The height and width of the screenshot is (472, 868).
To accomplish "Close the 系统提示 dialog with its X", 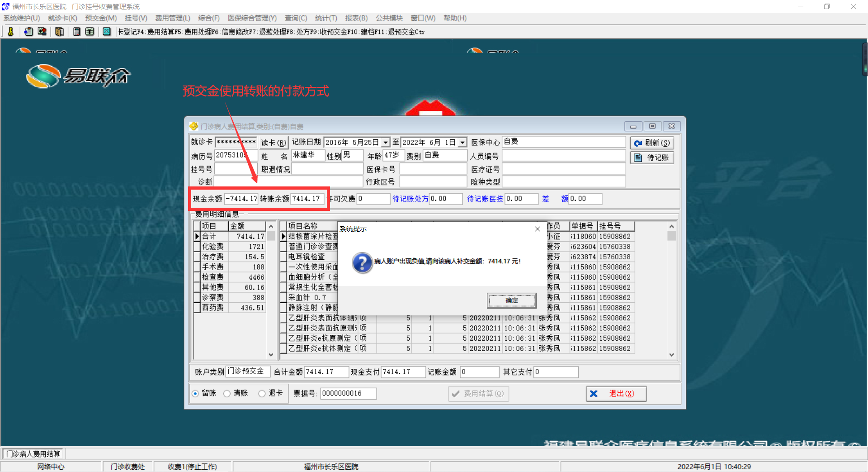I will [x=538, y=229].
